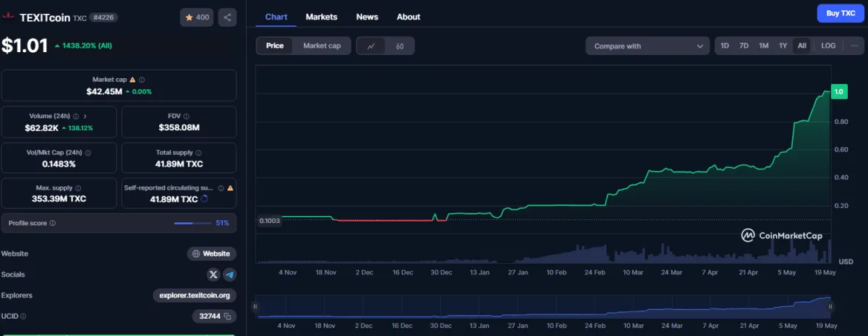Open the Markets tab
The width and height of the screenshot is (868, 336).
tap(321, 17)
